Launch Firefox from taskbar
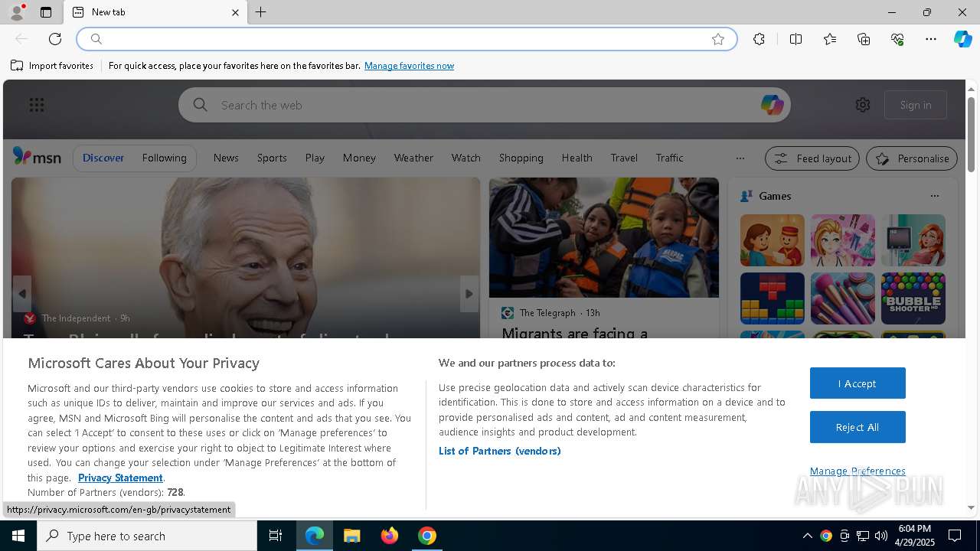The image size is (980, 551). [390, 536]
